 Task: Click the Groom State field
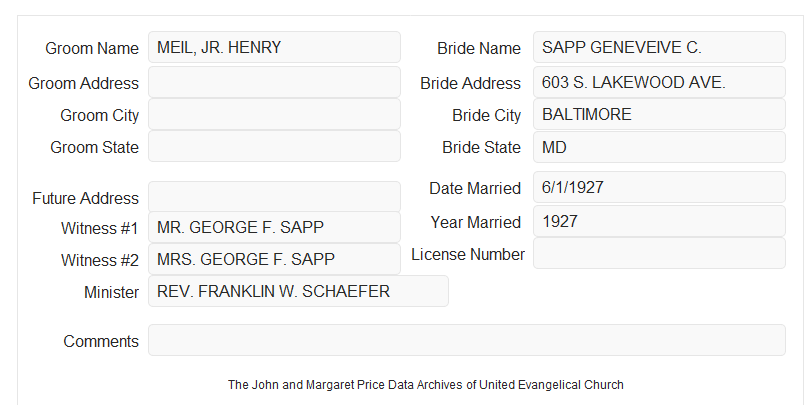coord(274,146)
